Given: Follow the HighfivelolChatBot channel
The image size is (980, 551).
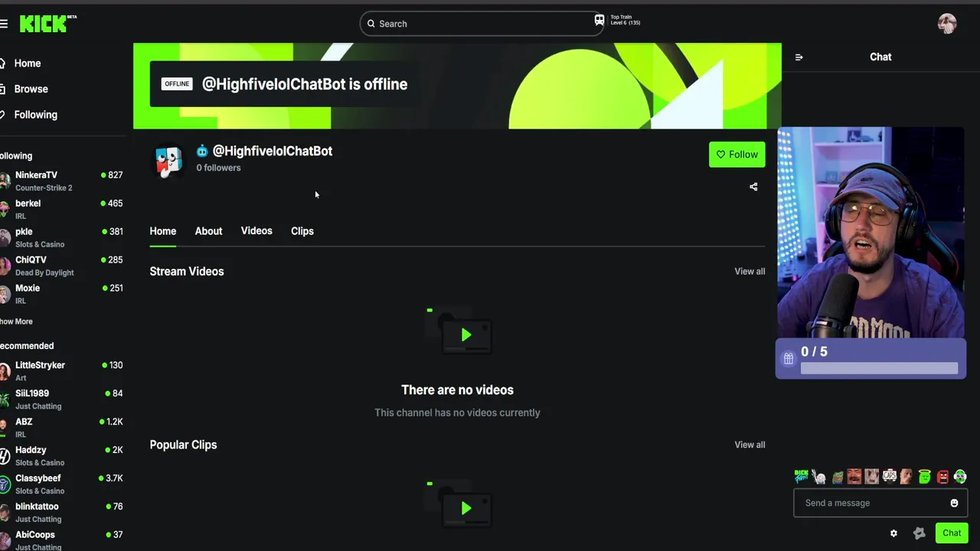Looking at the screenshot, I should (x=737, y=155).
